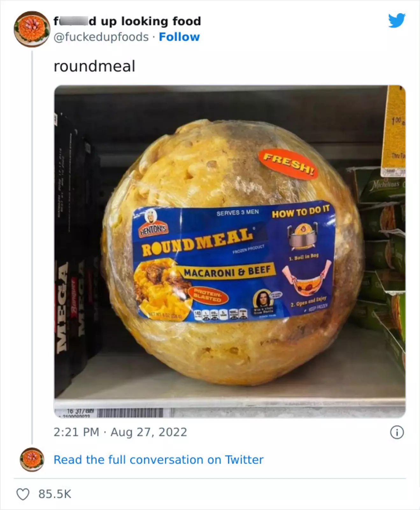This screenshot has height=510, width=420.
Task: Open the Roundmeal title on the photo label
Action: (x=198, y=241)
